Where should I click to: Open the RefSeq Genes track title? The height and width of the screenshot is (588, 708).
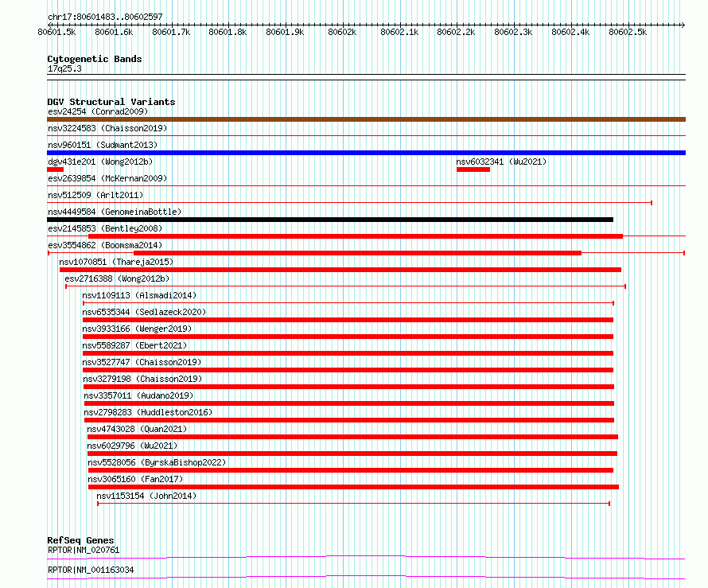(80, 540)
